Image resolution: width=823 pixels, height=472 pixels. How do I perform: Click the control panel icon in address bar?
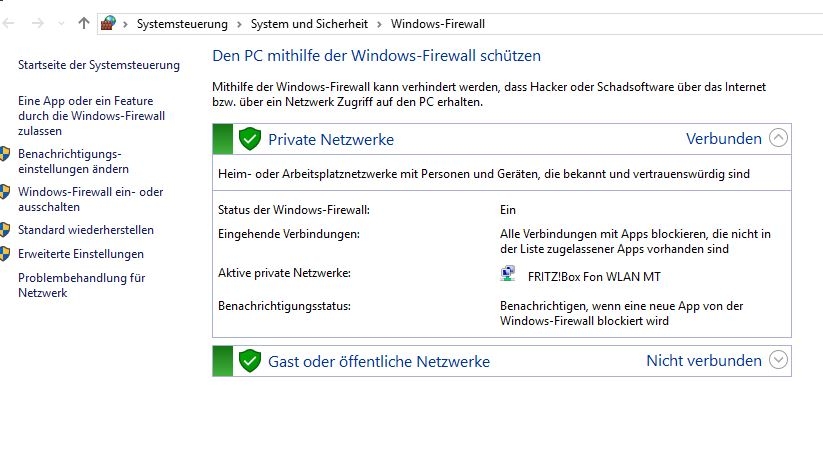click(108, 23)
